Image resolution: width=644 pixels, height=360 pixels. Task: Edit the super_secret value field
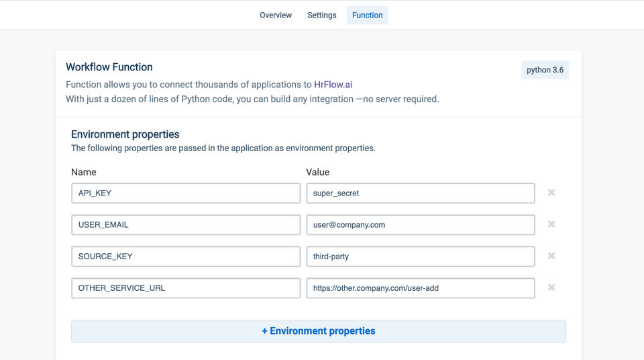tap(421, 193)
